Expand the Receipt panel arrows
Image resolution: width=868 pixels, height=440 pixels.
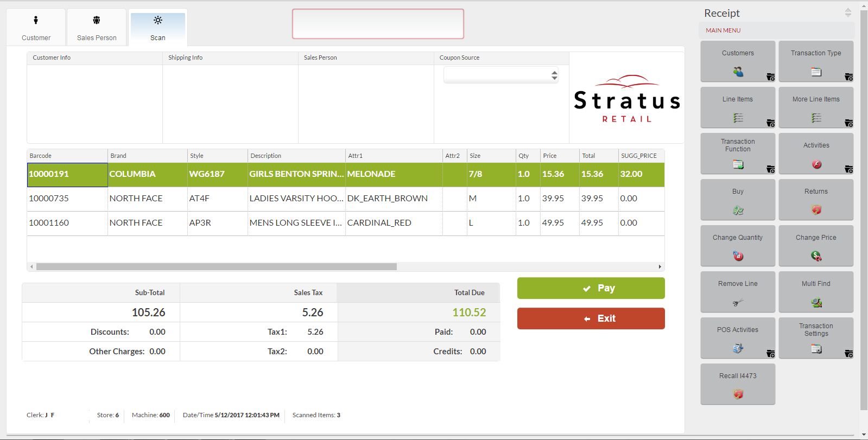tap(847, 12)
